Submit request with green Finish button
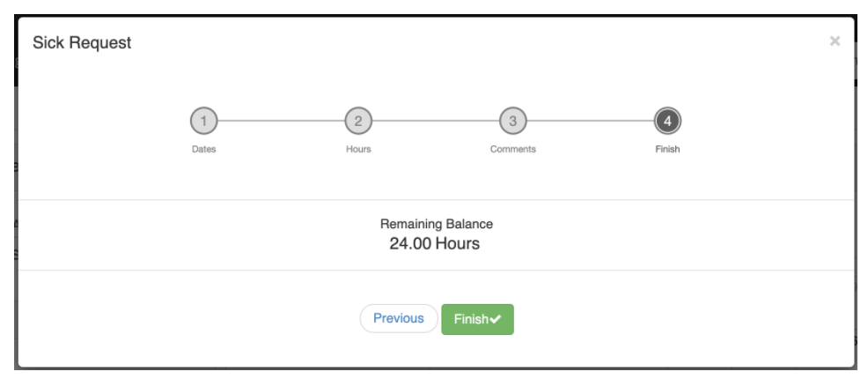 470,319
